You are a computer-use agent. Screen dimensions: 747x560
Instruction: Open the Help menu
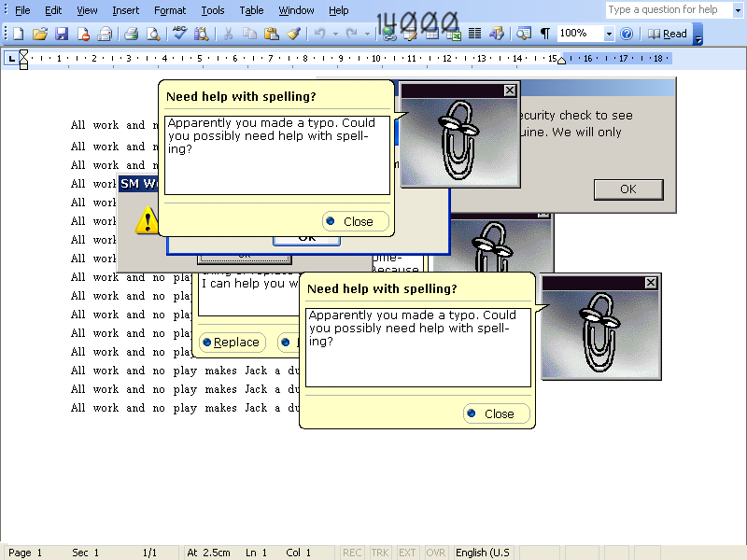(x=338, y=10)
